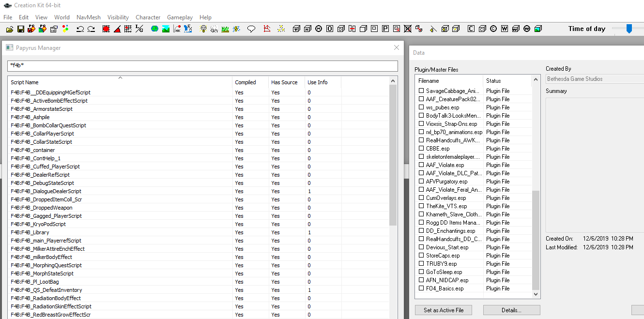644x319 pixels.
Task: Click the boxed C toolbar icon
Action: (471, 29)
